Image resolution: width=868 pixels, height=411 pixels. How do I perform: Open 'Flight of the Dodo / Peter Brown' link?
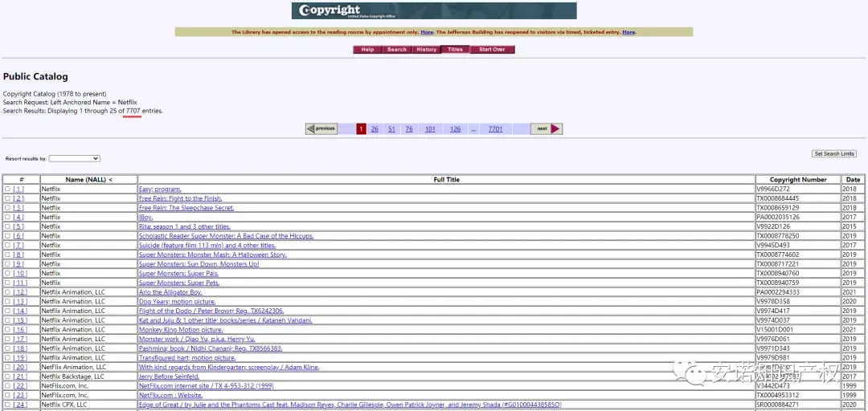[x=211, y=311]
